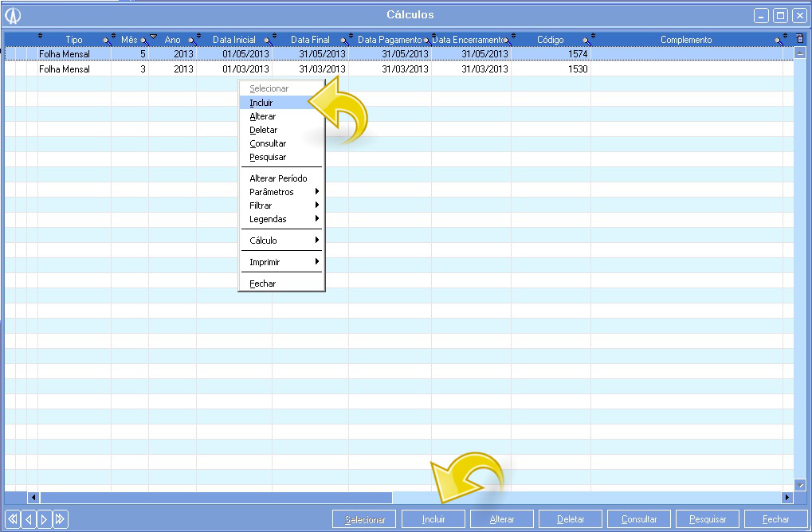Expand the Cálculo submenu
The height and width of the screenshot is (532, 812).
tap(281, 241)
